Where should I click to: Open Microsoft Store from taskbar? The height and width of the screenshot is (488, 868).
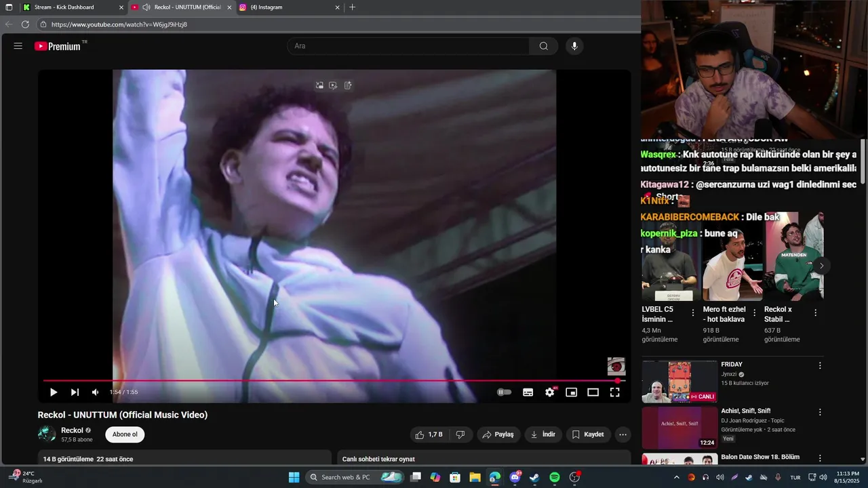[x=455, y=477]
